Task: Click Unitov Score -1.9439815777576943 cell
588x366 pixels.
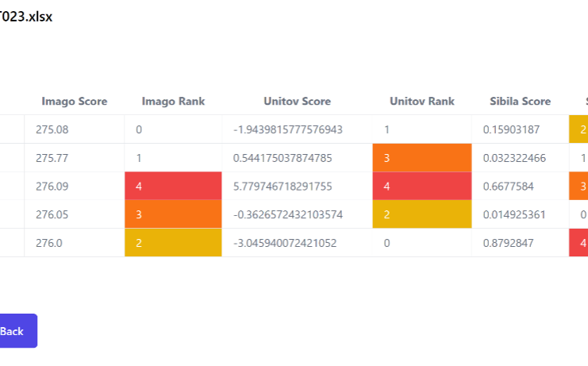Action: 297,129
